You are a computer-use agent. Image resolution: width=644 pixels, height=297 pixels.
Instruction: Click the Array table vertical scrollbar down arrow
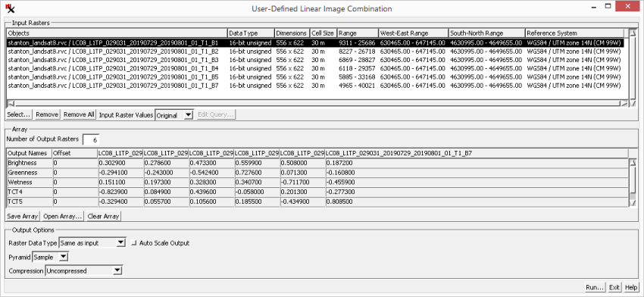(x=633, y=203)
